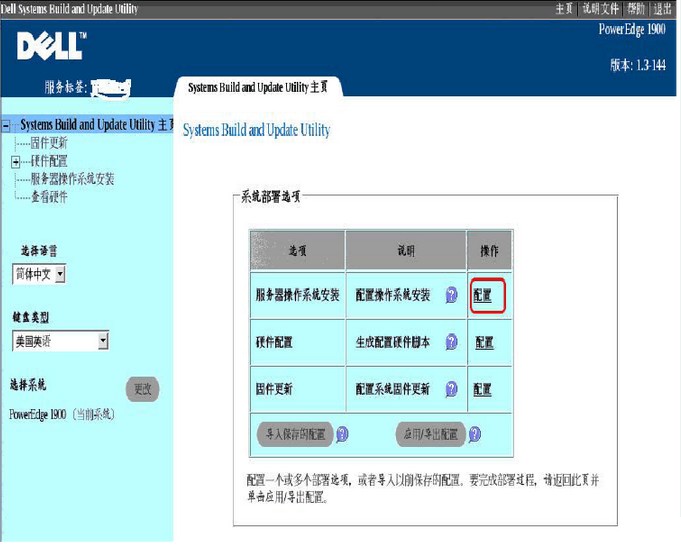Click description text 配置操作系统安装
The height and width of the screenshot is (548, 681).
(393, 295)
